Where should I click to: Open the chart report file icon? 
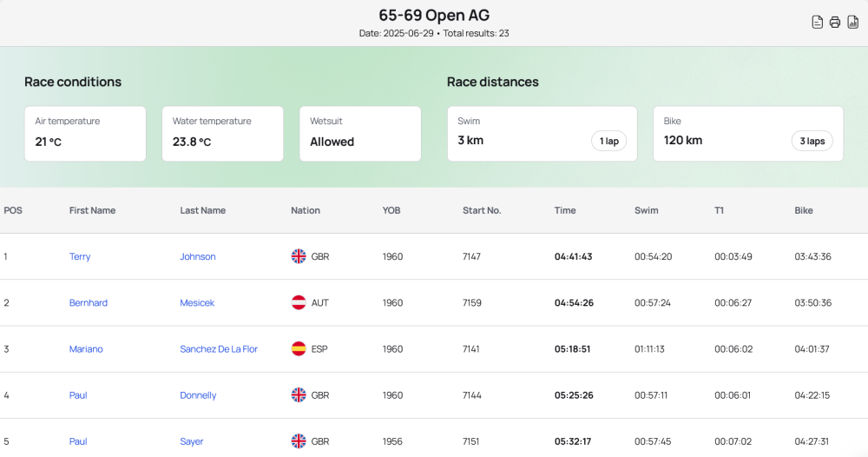point(853,23)
